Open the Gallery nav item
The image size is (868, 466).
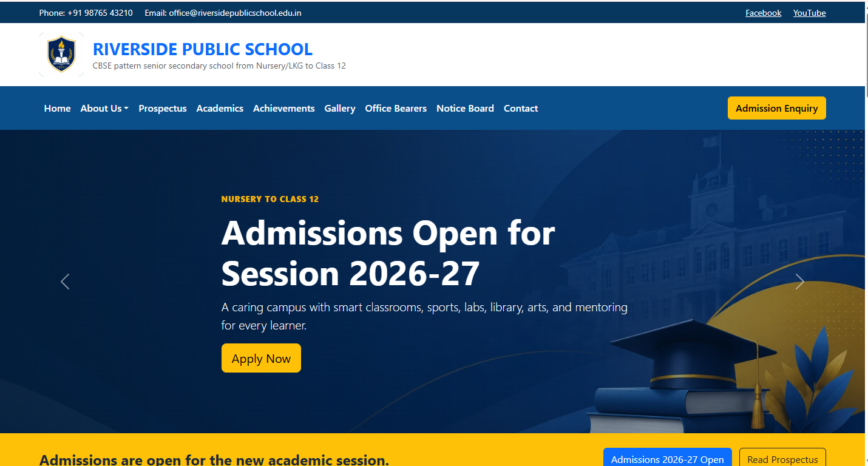tap(340, 108)
